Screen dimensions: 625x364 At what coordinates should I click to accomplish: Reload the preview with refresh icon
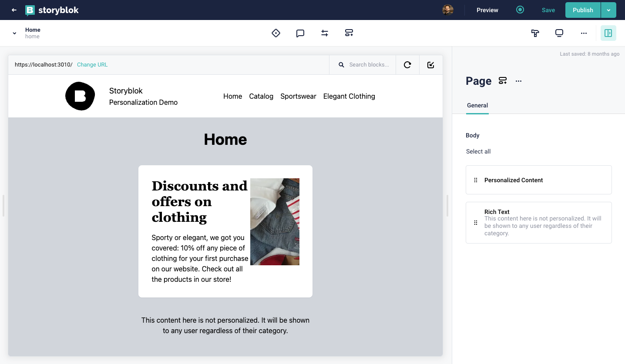[407, 65]
